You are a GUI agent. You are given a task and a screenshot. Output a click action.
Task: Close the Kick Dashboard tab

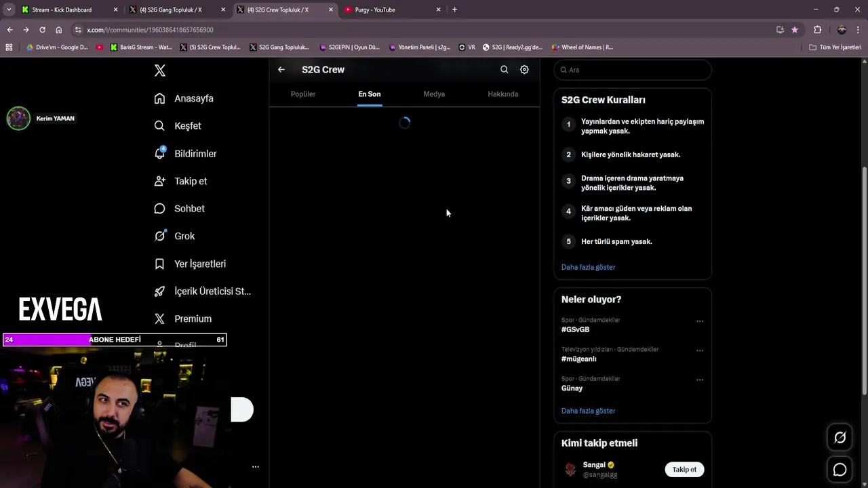click(115, 9)
